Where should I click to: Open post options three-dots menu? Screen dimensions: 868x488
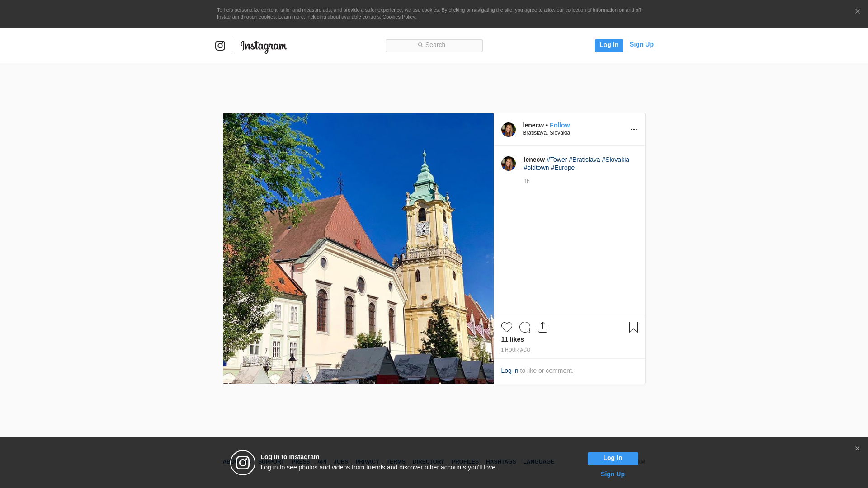[634, 130]
